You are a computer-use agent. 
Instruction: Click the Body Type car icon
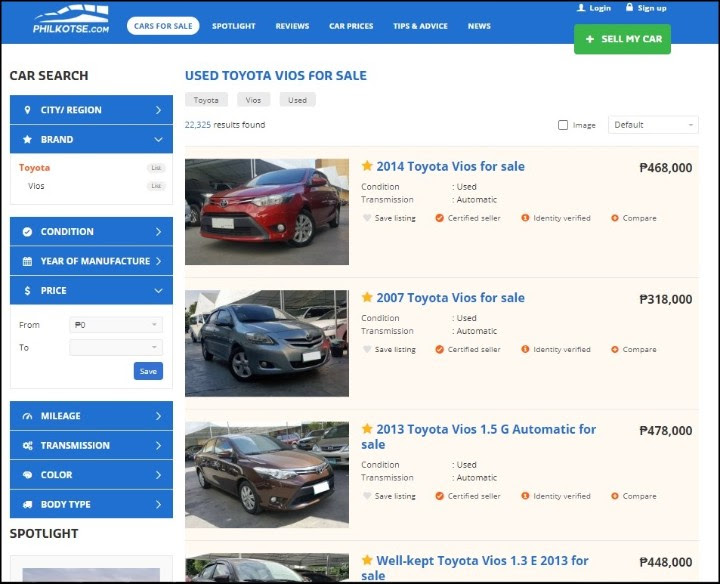pyautogui.click(x=28, y=504)
